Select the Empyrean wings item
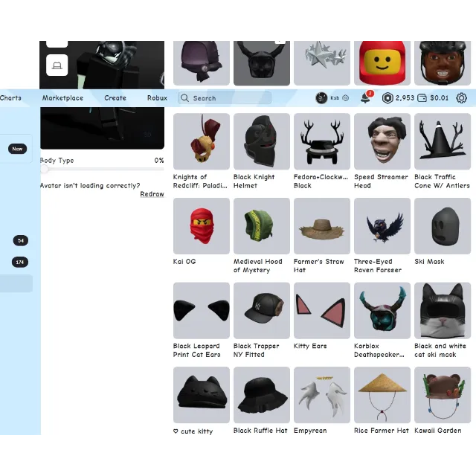 pos(322,395)
